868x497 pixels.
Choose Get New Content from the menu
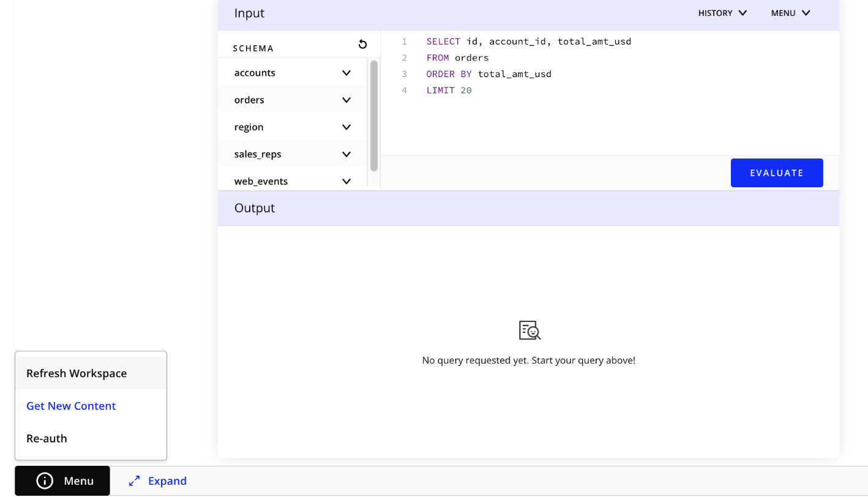(70, 406)
